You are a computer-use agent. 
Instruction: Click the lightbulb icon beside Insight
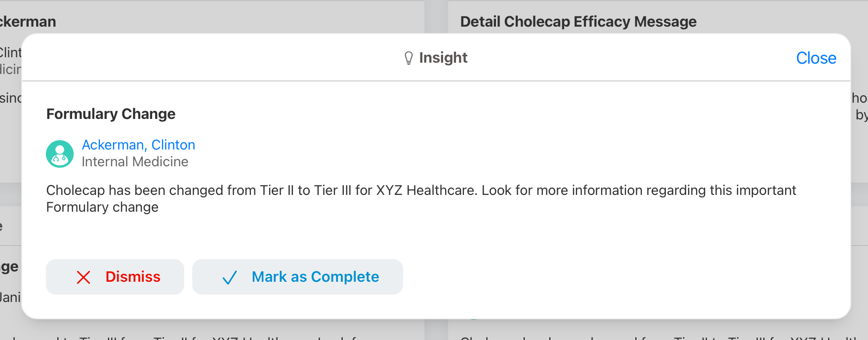coord(409,58)
